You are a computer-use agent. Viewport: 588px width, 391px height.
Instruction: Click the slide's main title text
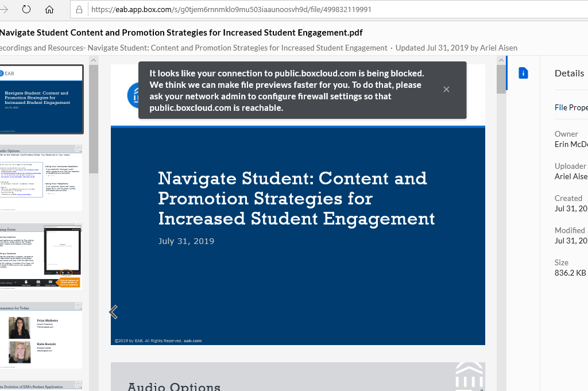[x=296, y=198]
